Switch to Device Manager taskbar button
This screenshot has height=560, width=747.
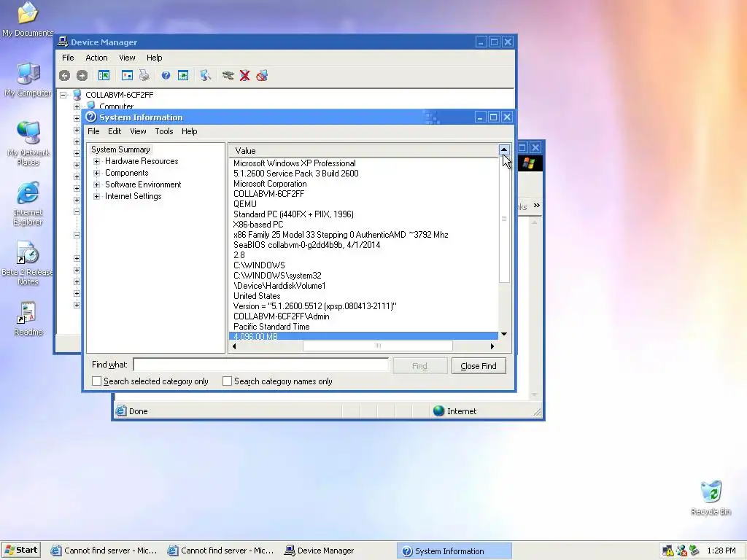pyautogui.click(x=320, y=551)
